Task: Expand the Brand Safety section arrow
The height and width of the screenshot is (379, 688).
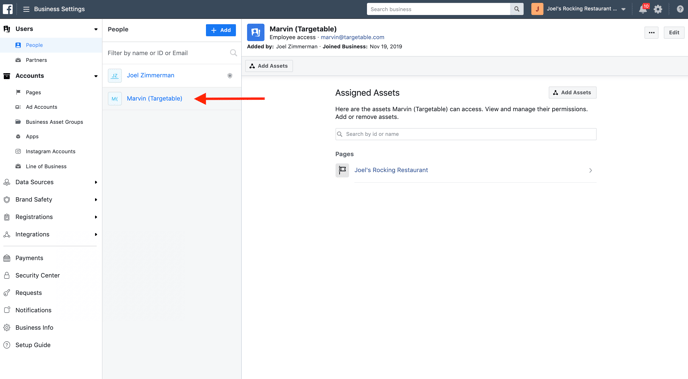Action: (x=96, y=200)
